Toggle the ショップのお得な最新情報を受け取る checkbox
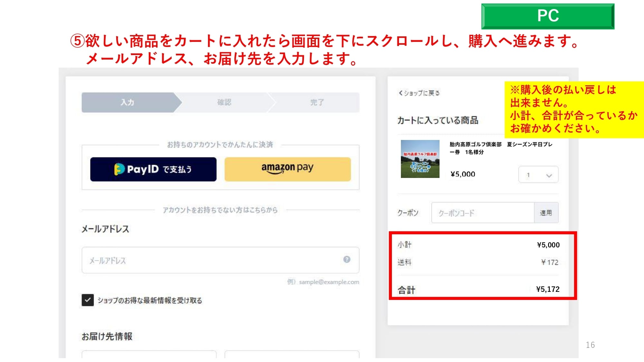The width and height of the screenshot is (644, 362). click(x=88, y=300)
